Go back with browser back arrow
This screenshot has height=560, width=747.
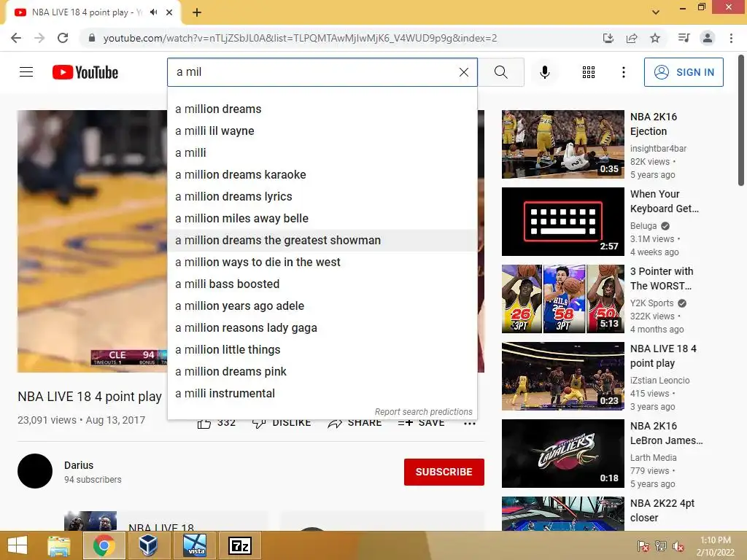point(16,38)
